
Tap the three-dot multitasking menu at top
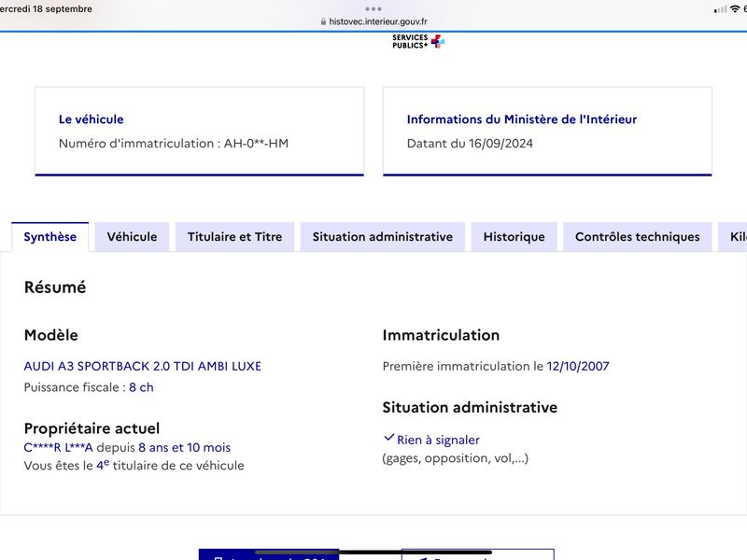pos(373,8)
